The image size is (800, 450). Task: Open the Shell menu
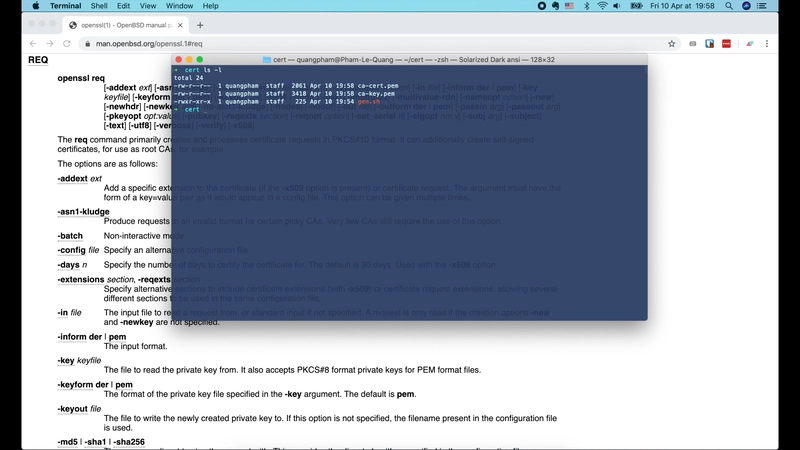(99, 6)
